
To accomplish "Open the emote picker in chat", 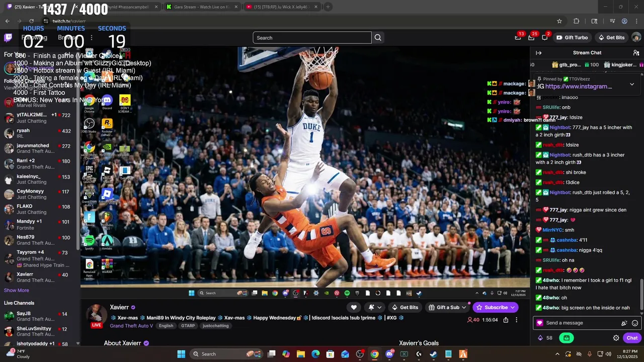I will click(x=635, y=323).
